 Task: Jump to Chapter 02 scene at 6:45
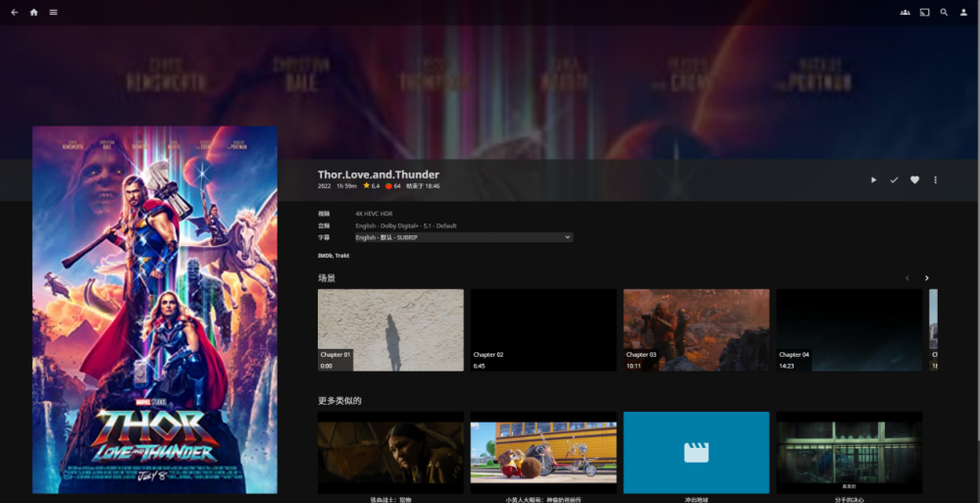coord(543,329)
